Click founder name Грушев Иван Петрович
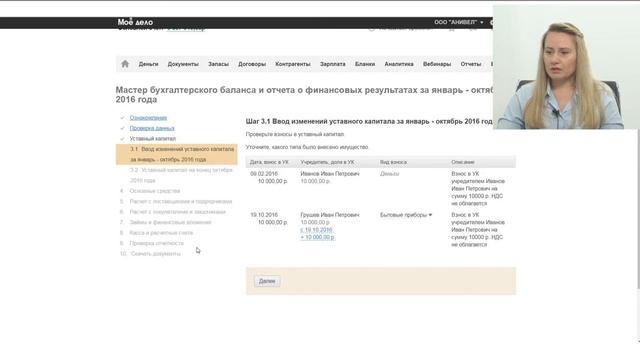This screenshot has width=640, height=360. (330, 215)
